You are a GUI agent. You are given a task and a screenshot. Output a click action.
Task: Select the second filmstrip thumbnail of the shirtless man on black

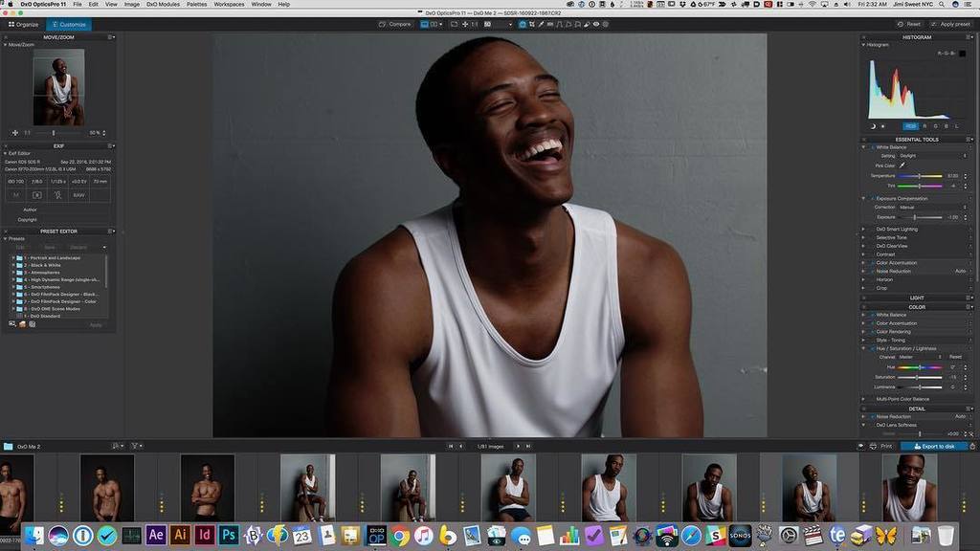[107, 488]
